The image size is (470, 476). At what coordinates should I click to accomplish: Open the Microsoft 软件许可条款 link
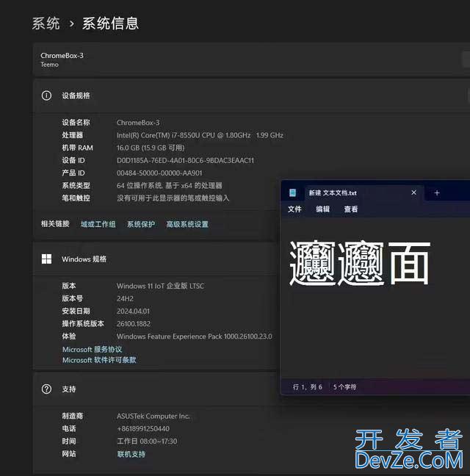99,360
